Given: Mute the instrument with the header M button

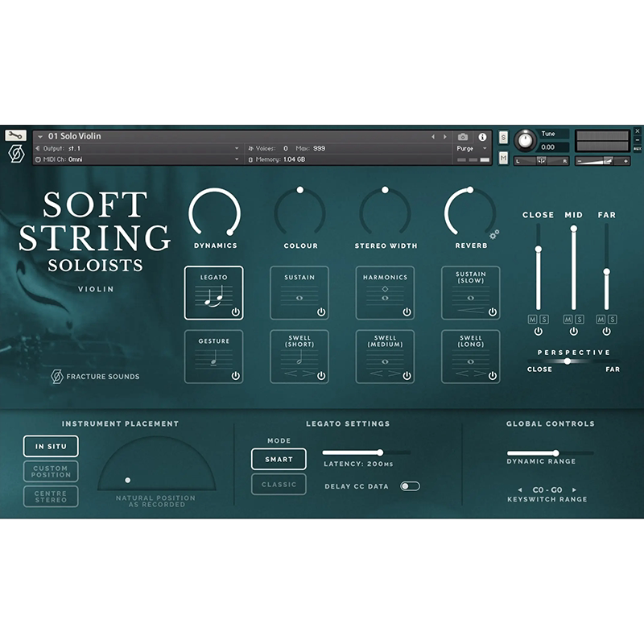Looking at the screenshot, I should (504, 158).
